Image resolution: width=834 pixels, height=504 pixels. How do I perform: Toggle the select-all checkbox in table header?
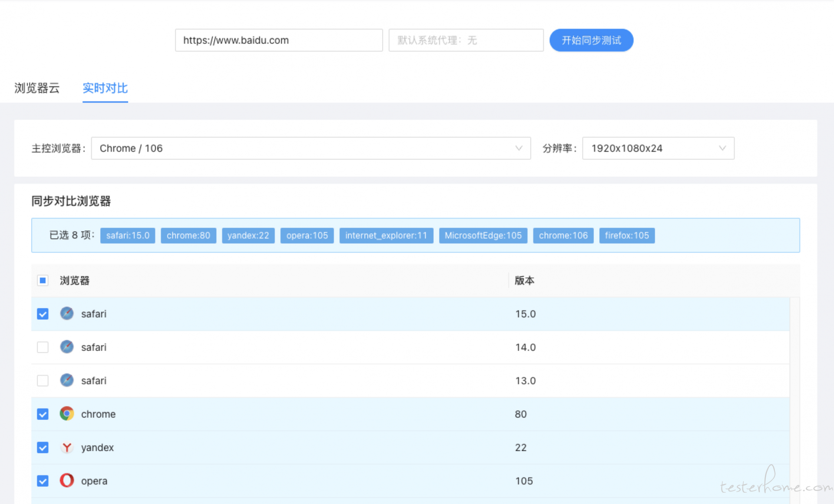pyautogui.click(x=43, y=280)
